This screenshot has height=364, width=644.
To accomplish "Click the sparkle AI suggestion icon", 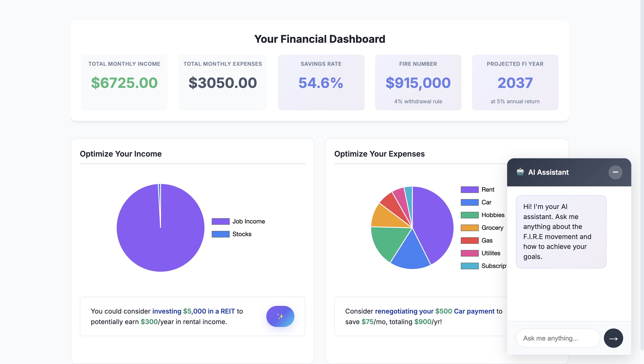I will tap(280, 316).
